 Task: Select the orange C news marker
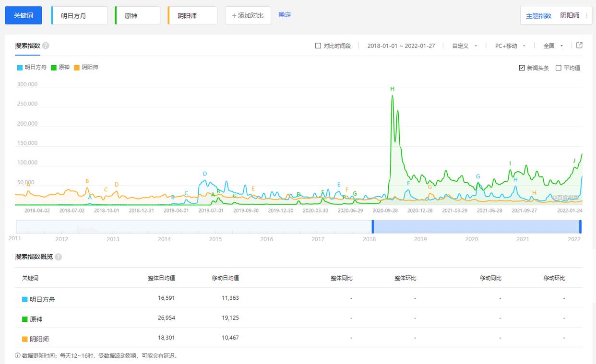point(106,190)
